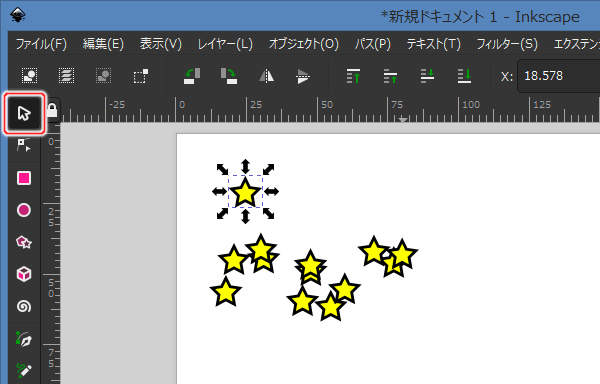Select the Pencil freehand tool
The width and height of the screenshot is (600, 384).
click(x=24, y=370)
